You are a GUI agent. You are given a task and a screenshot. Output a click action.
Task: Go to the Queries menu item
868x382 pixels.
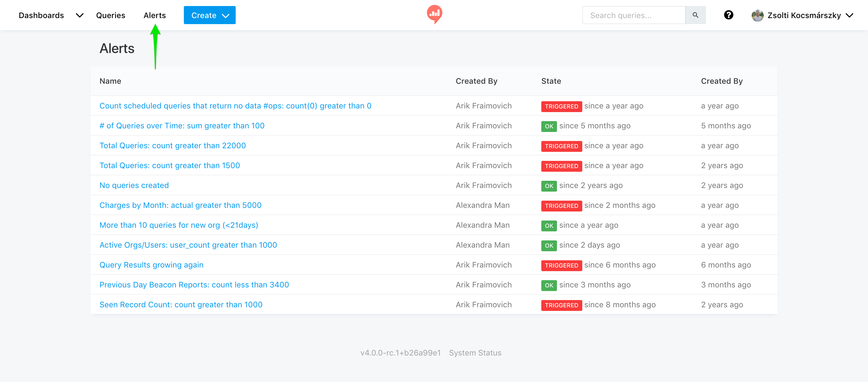[111, 15]
